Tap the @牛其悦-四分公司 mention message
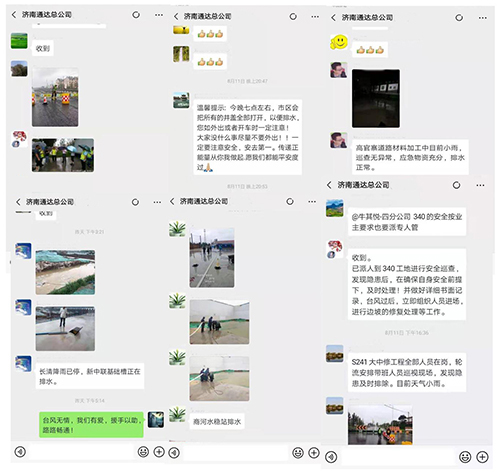 407,222
